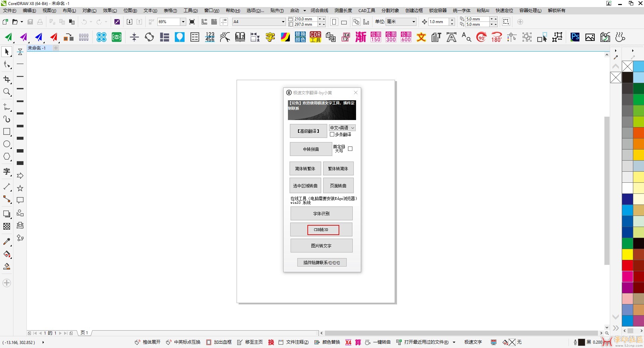Click the 图片转文字 button
The height and width of the screenshot is (348, 644).
pos(321,246)
